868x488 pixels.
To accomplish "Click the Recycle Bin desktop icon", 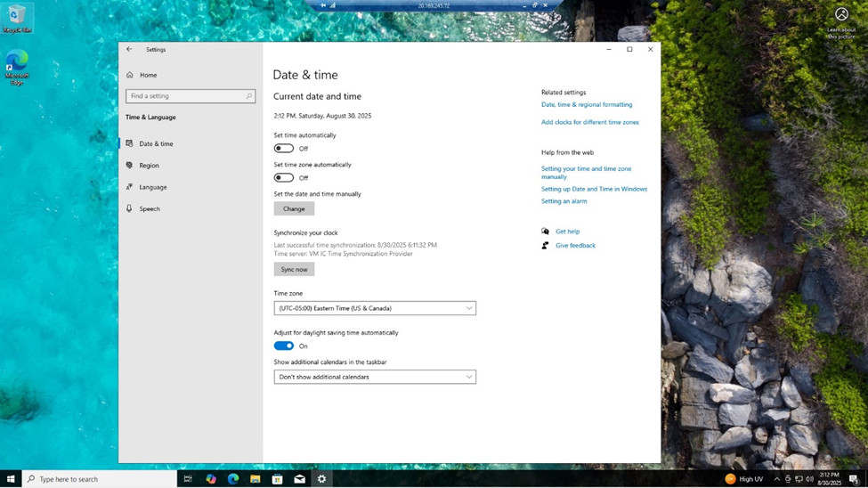I will (x=16, y=16).
